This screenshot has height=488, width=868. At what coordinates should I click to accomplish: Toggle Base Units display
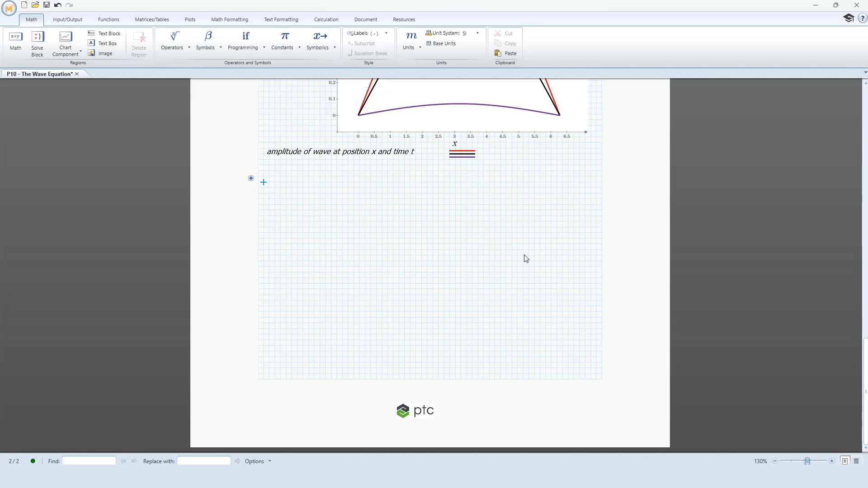[x=441, y=43]
